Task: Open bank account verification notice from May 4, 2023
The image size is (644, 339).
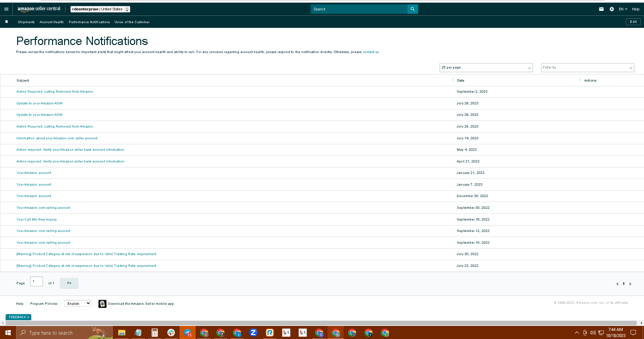Action: 70,150
